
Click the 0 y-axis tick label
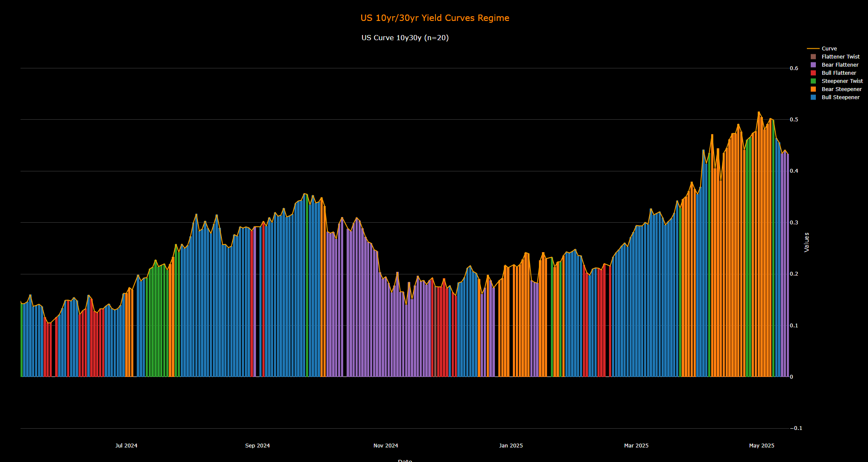791,377
